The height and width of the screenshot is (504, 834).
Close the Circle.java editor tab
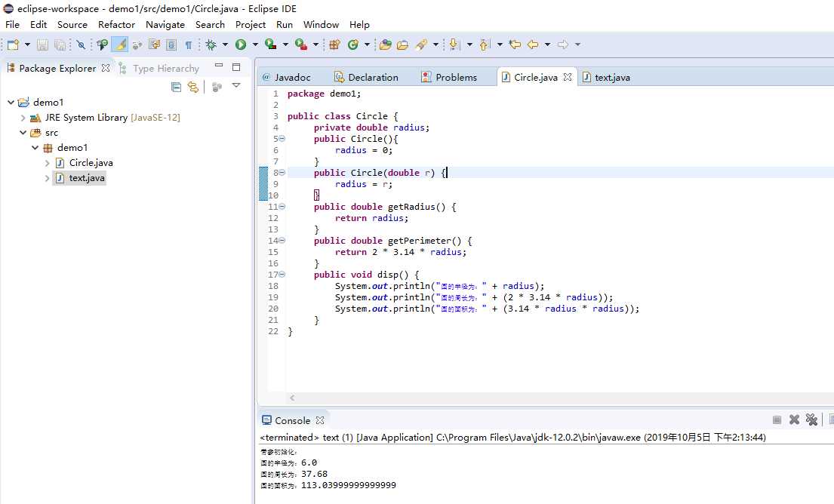(568, 76)
